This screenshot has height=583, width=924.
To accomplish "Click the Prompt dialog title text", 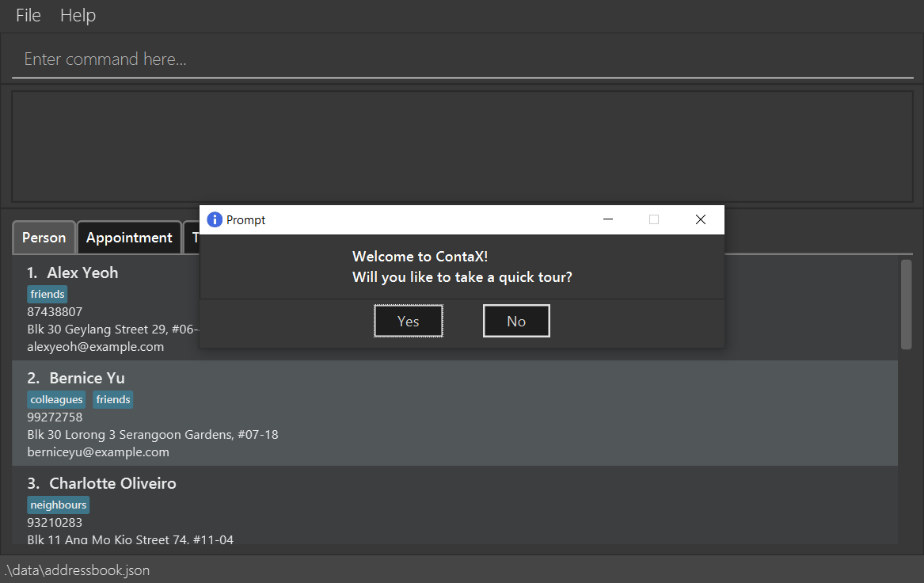I will click(245, 220).
